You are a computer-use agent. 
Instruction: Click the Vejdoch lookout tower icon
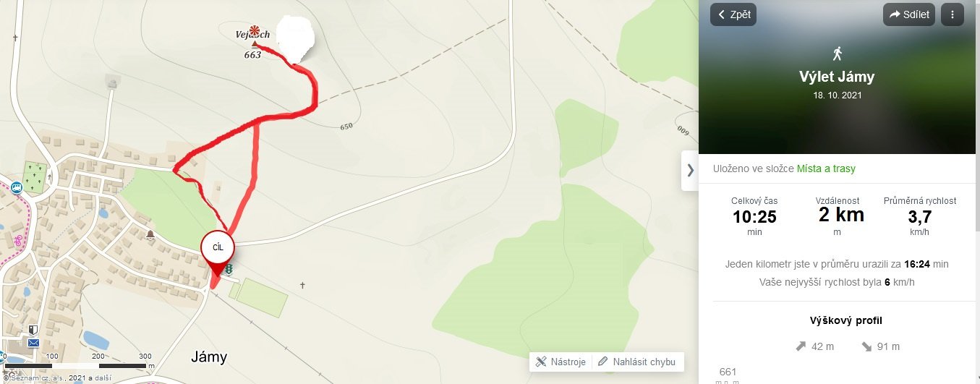(254, 31)
